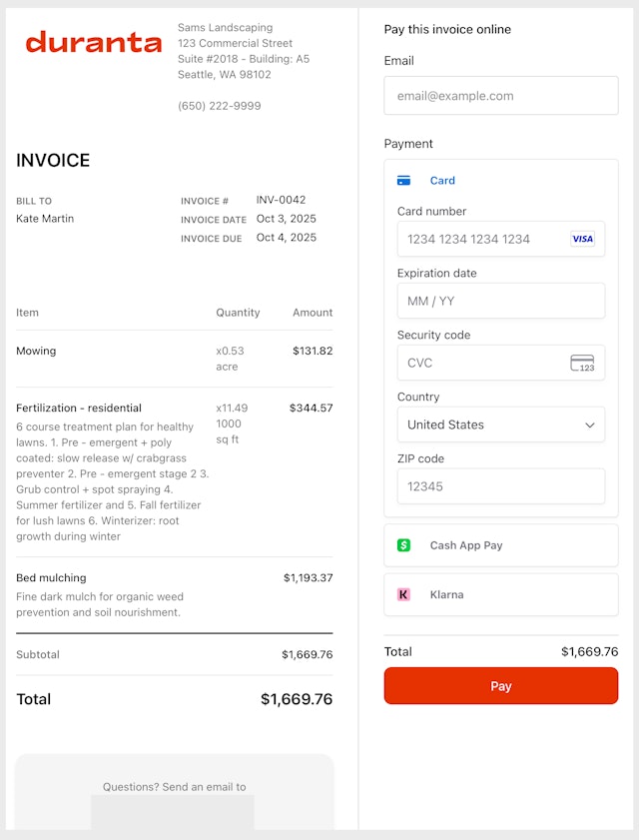Click the Duranta logo
Image resolution: width=639 pixels, height=840 pixels.
tap(93, 42)
